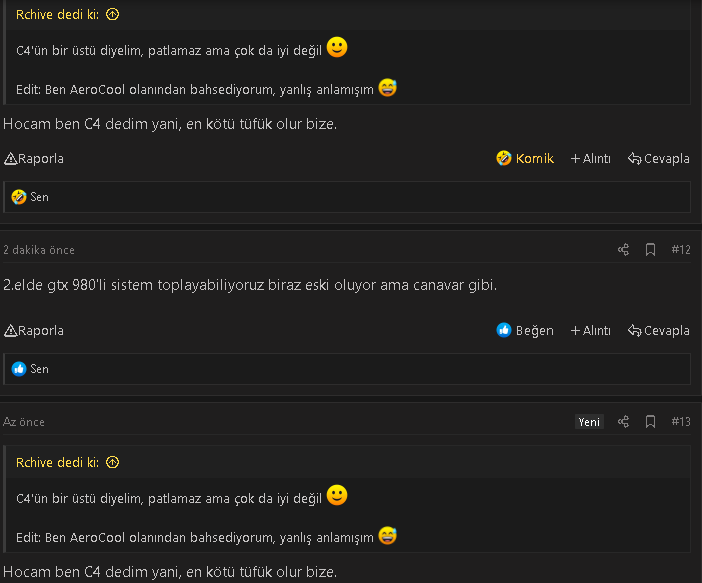Report the post with the Komik reaction
The height and width of the screenshot is (583, 702).
(34, 158)
